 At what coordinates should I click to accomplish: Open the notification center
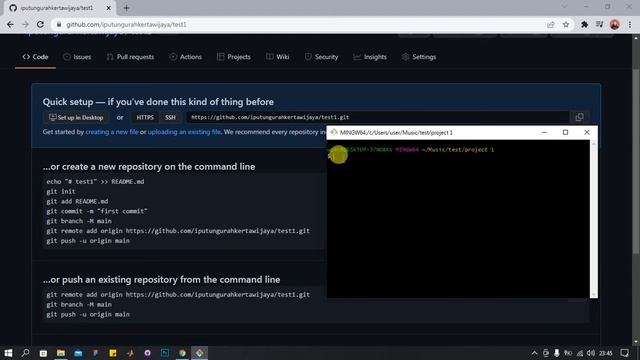click(624, 353)
